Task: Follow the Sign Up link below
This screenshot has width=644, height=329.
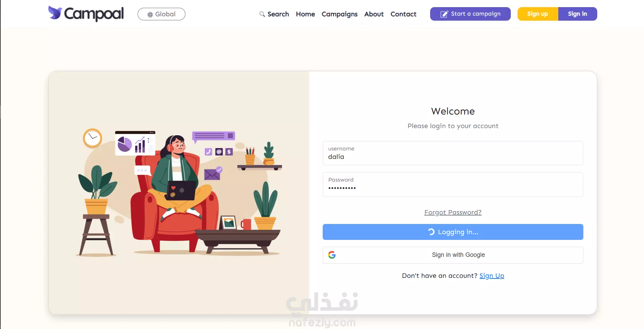Action: [x=492, y=276]
